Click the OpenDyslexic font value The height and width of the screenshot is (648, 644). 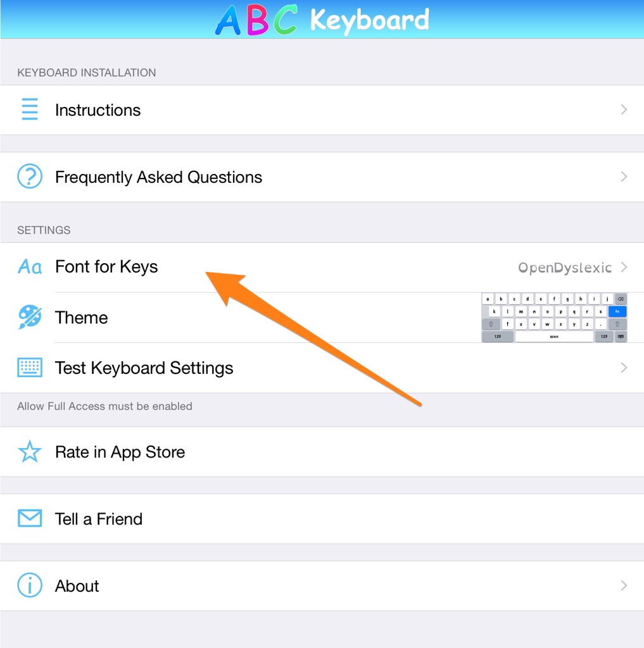(565, 268)
